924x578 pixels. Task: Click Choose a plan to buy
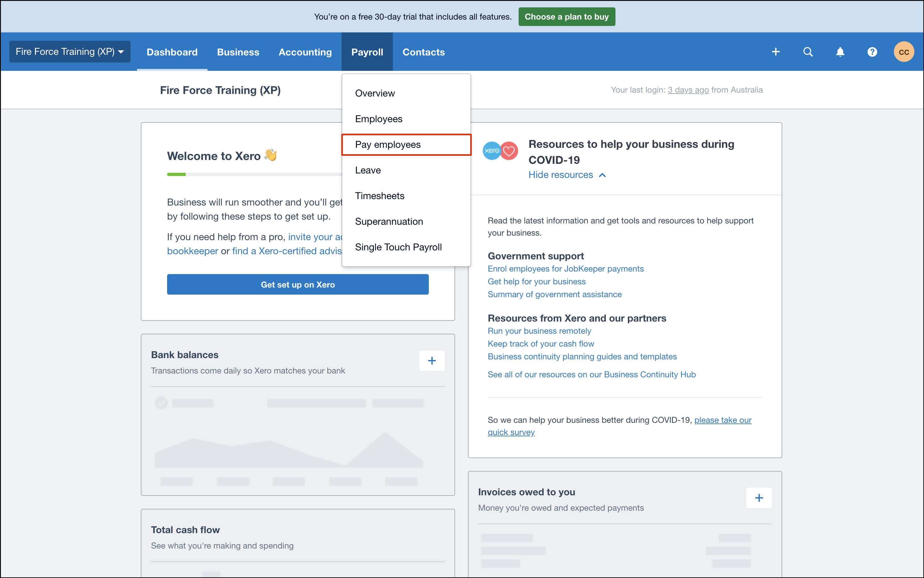click(566, 17)
